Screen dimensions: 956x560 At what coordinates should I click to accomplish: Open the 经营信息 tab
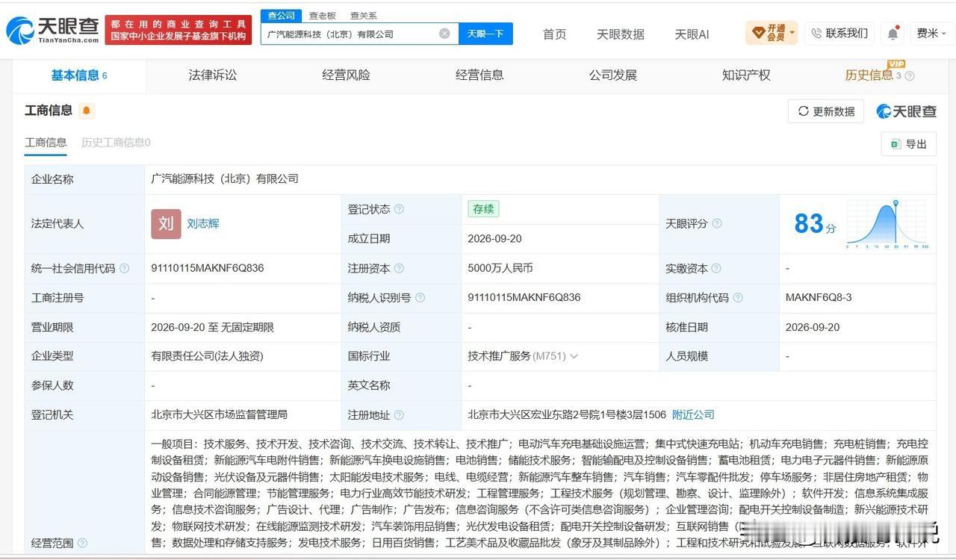click(x=479, y=75)
